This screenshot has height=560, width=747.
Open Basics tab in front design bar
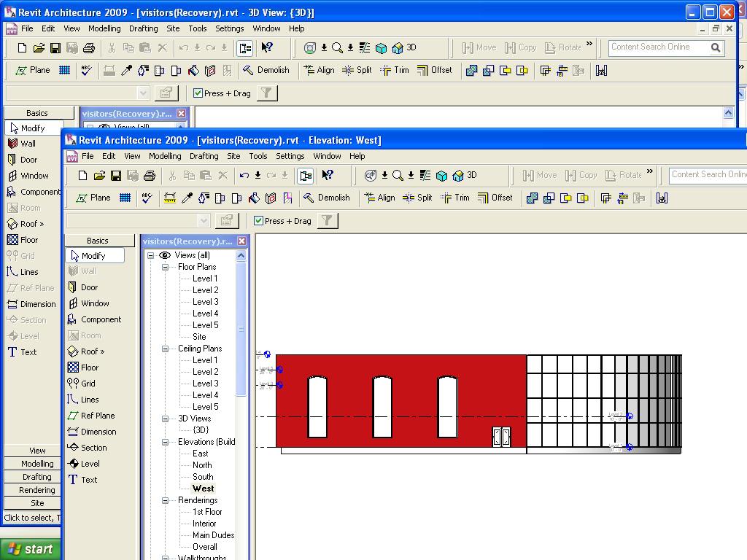tap(99, 241)
